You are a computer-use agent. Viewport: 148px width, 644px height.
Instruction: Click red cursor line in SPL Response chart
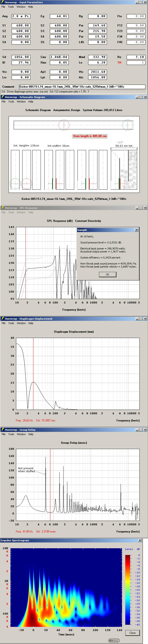(x=26, y=263)
